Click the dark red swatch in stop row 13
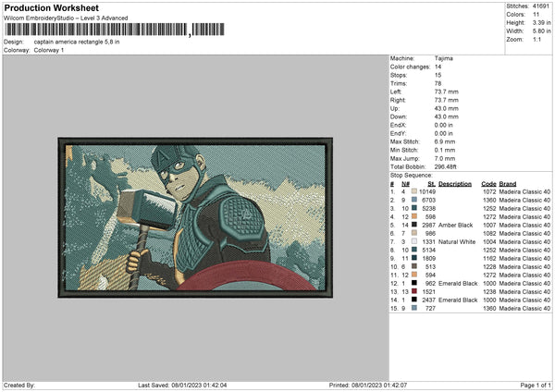 pyautogui.click(x=413, y=291)
